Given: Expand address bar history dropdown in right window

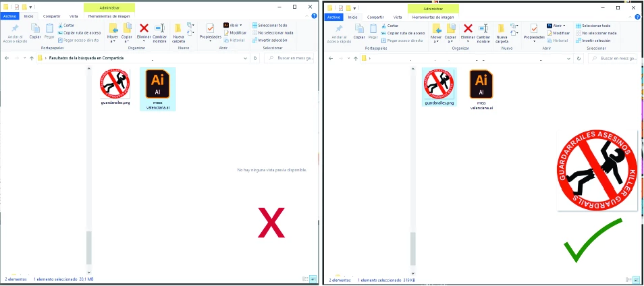Looking at the screenshot, I should coord(569,58).
